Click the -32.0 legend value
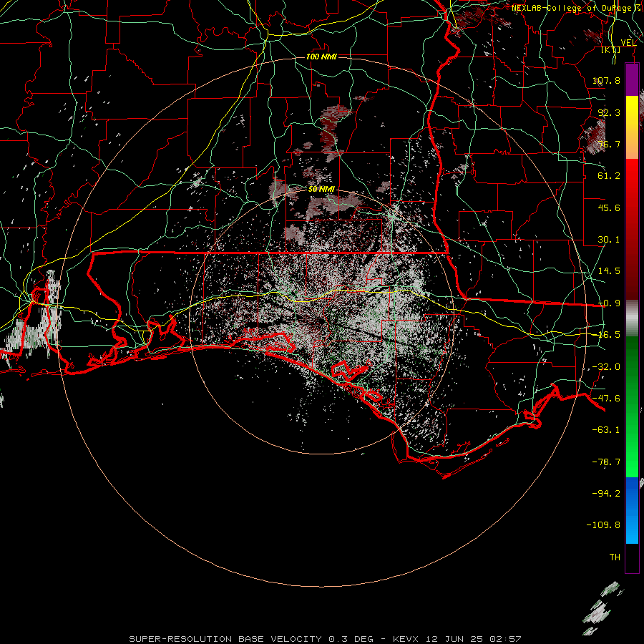644x644 pixels. (606, 367)
